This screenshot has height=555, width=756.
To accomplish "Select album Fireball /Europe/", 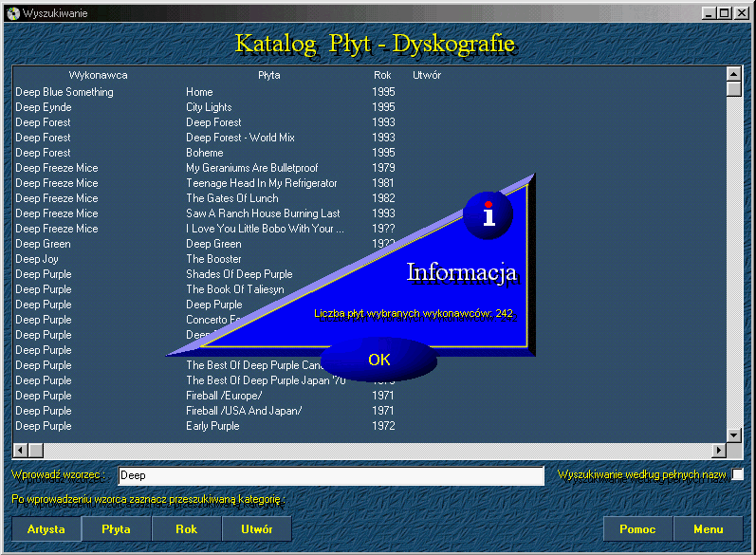I will click(224, 396).
